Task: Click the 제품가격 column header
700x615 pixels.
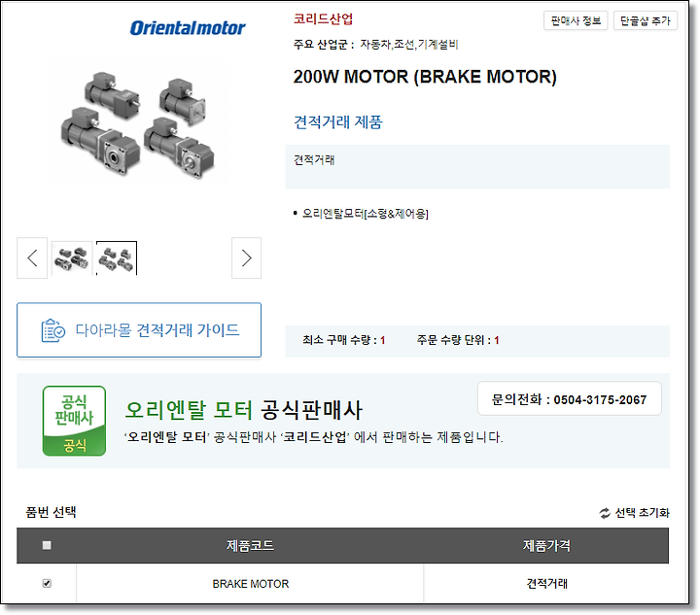Action: point(546,545)
